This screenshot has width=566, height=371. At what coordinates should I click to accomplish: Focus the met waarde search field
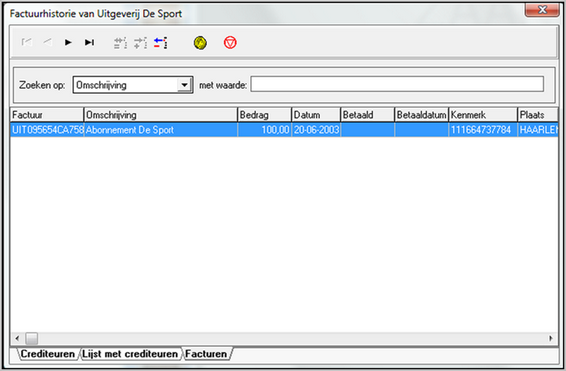tap(397, 84)
